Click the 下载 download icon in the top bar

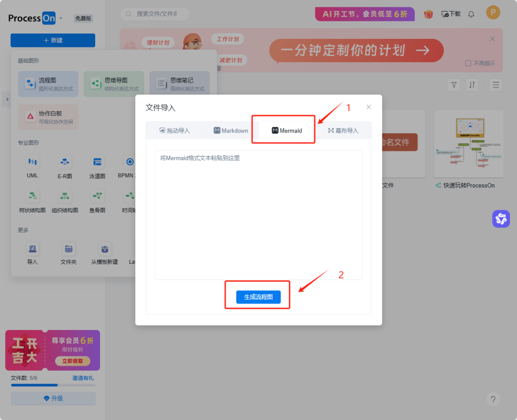pyautogui.click(x=450, y=14)
